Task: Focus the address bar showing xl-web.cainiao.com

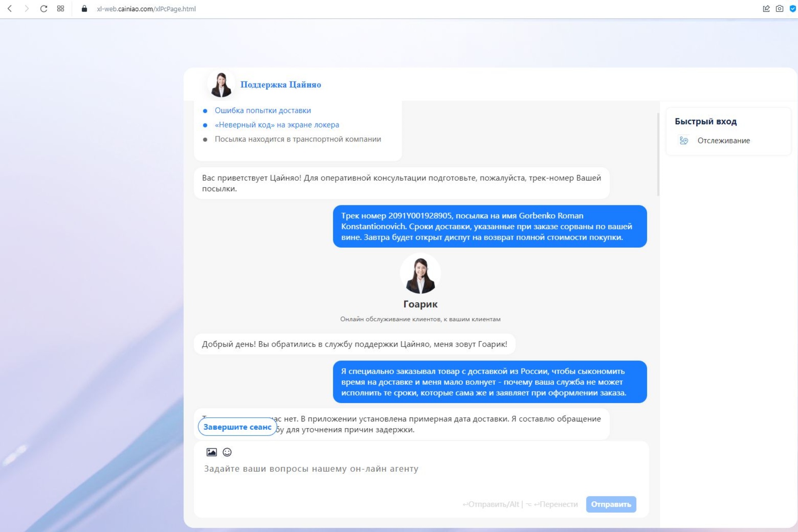Action: [146, 9]
